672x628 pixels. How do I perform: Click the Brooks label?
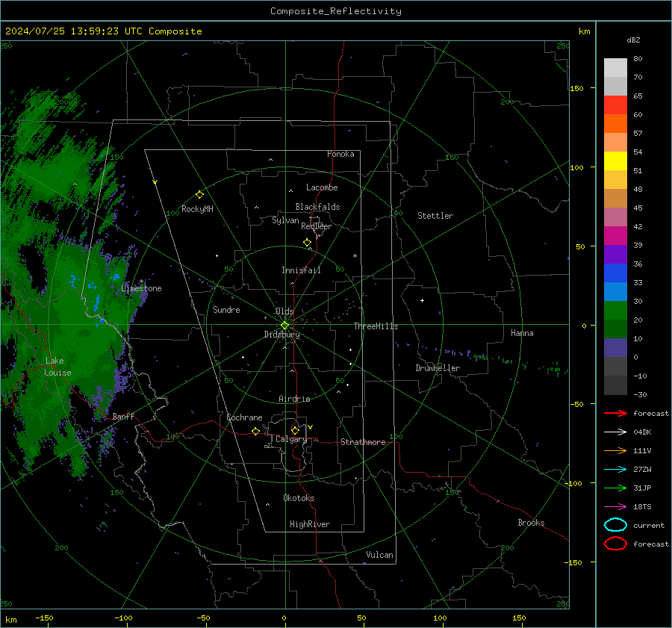531,523
